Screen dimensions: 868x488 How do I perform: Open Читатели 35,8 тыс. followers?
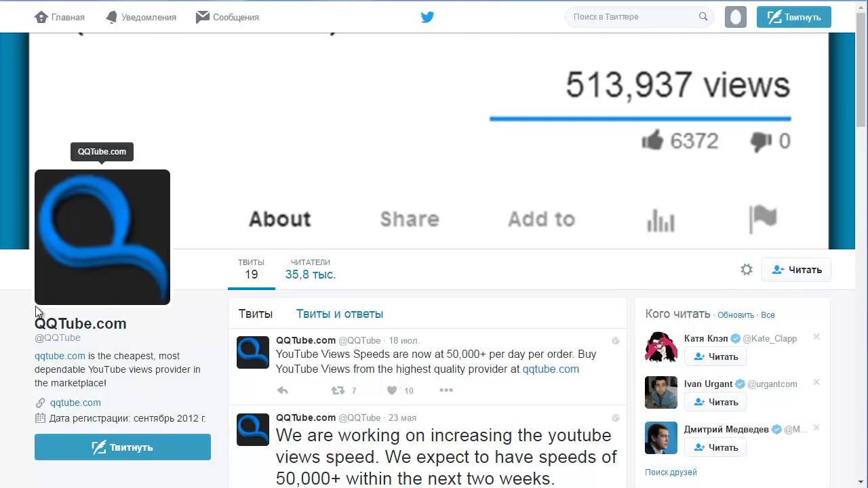(311, 269)
